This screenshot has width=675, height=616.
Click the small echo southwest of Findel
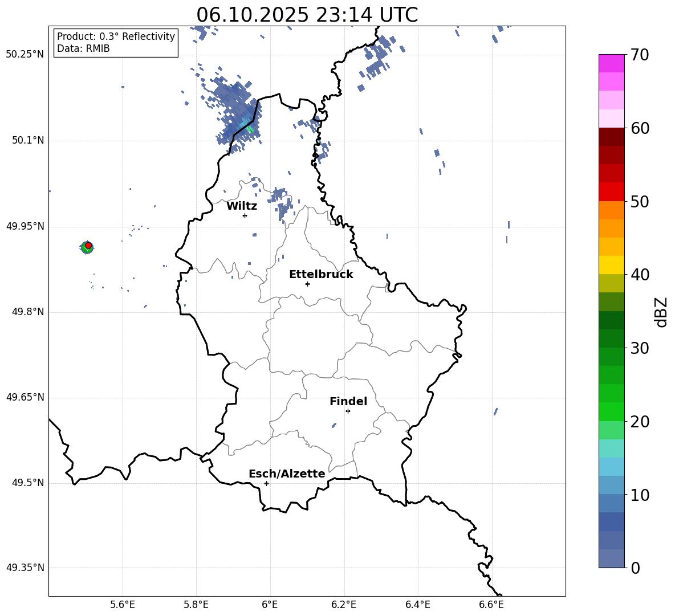coord(334,425)
